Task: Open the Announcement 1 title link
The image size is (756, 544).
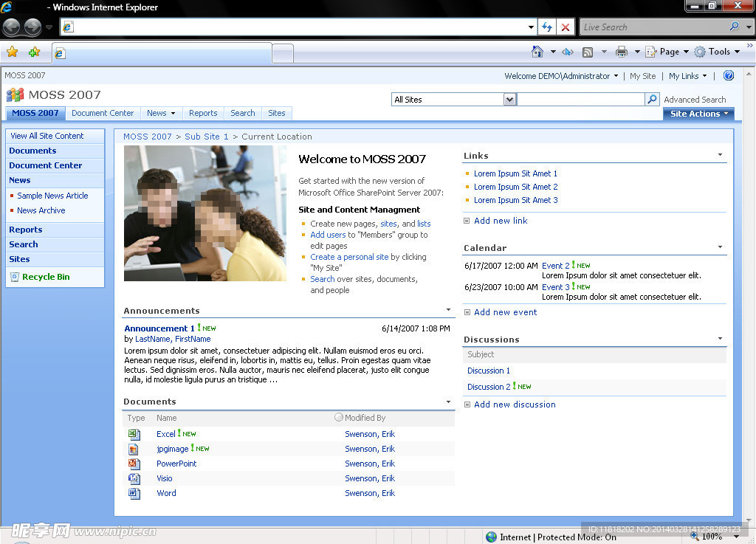Action: click(x=159, y=328)
